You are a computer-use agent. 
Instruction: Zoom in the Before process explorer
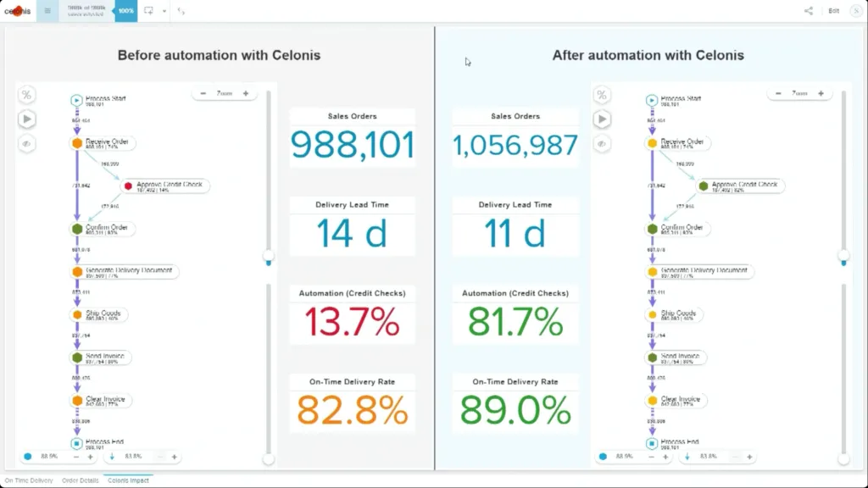click(x=246, y=93)
